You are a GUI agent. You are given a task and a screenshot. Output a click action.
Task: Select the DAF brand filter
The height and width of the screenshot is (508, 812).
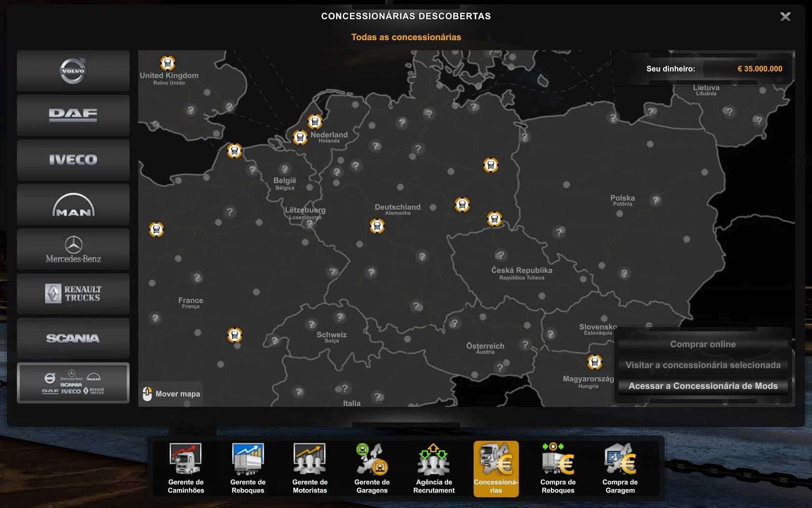(73, 115)
